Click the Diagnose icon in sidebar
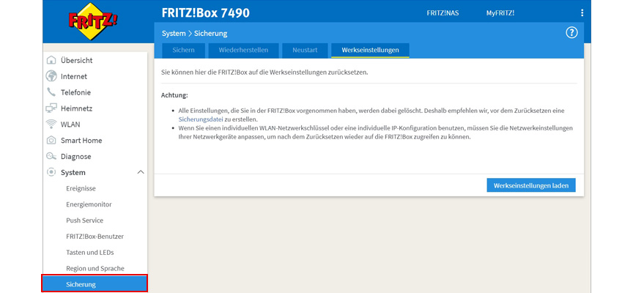 pyautogui.click(x=51, y=157)
